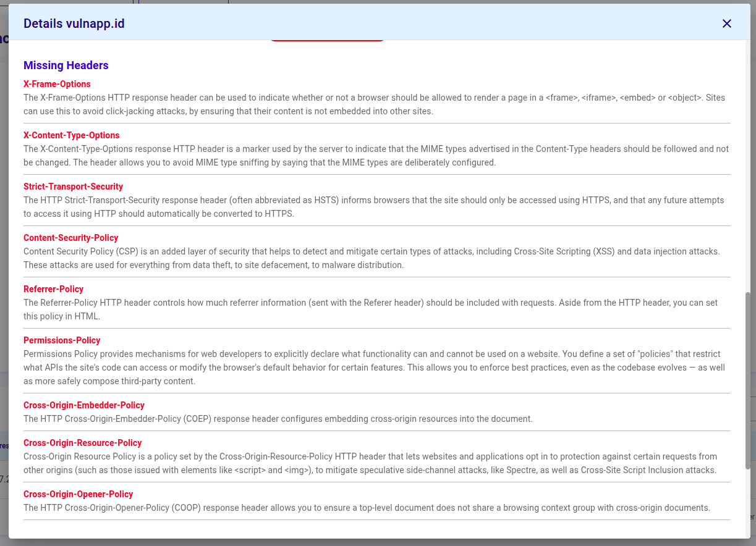Click the Permissions Policy description text
The width and height of the screenshot is (756, 546).
pyautogui.click(x=371, y=367)
